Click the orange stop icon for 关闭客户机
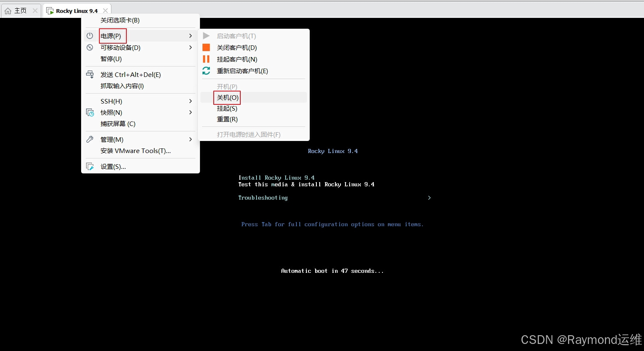This screenshot has height=351, width=644. click(206, 47)
